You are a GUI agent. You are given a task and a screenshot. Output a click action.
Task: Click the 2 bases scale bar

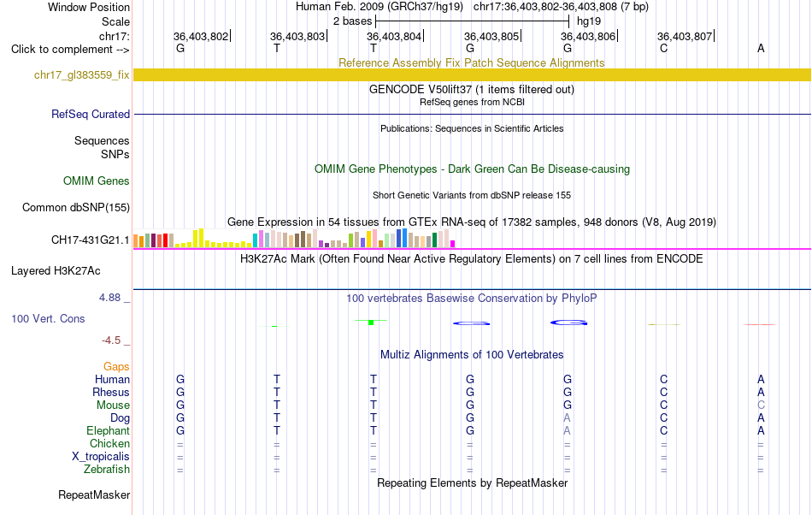click(473, 21)
